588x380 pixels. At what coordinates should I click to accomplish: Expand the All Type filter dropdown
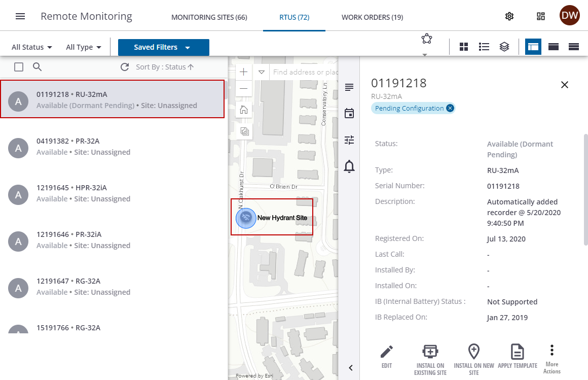pos(84,47)
